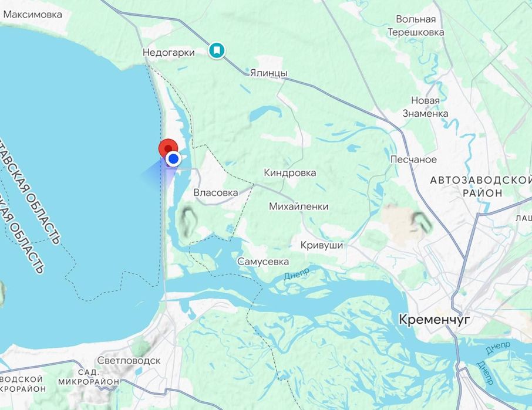The height and width of the screenshot is (410, 532).
Task: Select the Власовка village label
Action: pos(216,193)
